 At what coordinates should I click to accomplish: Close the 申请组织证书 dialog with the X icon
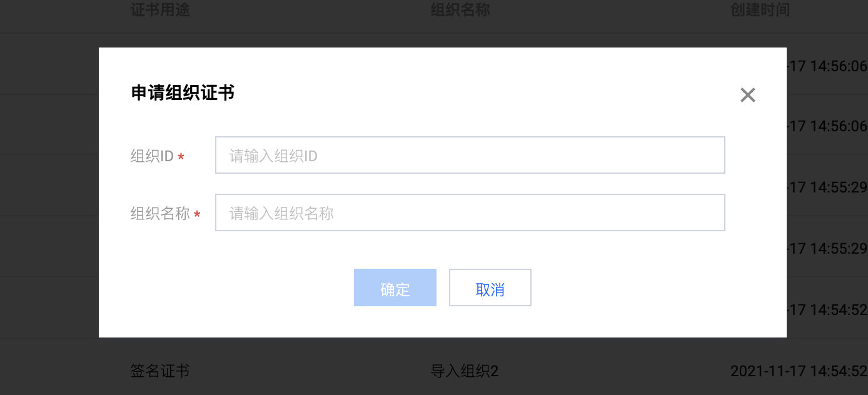tap(747, 95)
